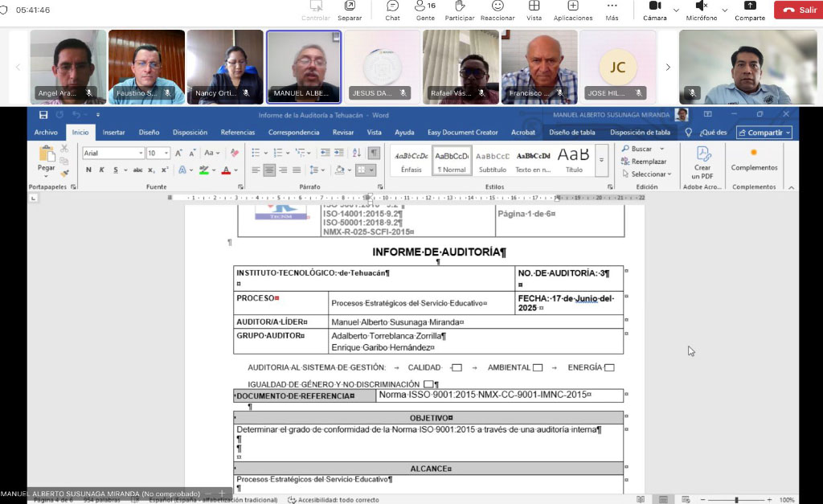Open the Complementos add-ins button

click(x=754, y=159)
